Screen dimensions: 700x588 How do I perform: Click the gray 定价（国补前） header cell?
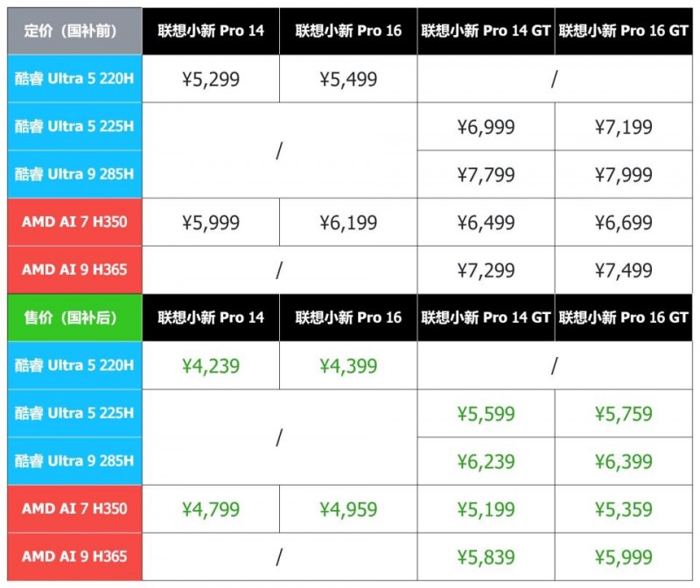(74, 31)
